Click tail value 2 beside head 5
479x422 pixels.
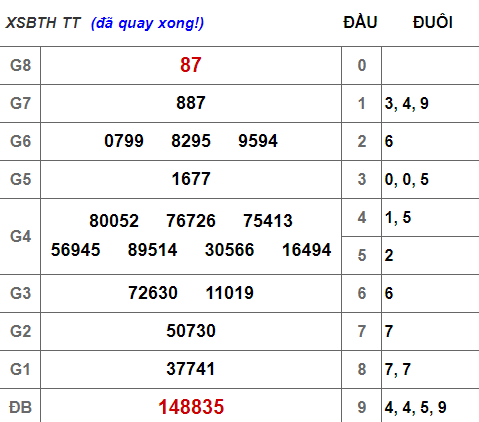pos(389,255)
